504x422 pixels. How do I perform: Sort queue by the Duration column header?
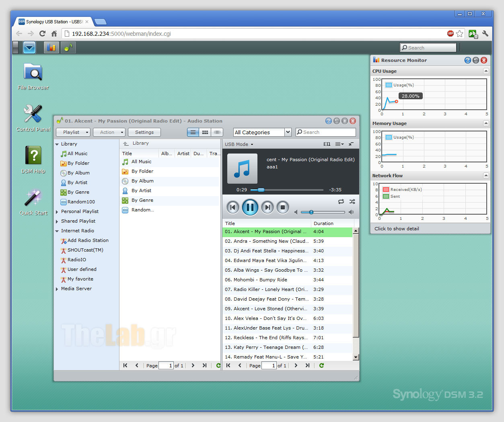332,223
